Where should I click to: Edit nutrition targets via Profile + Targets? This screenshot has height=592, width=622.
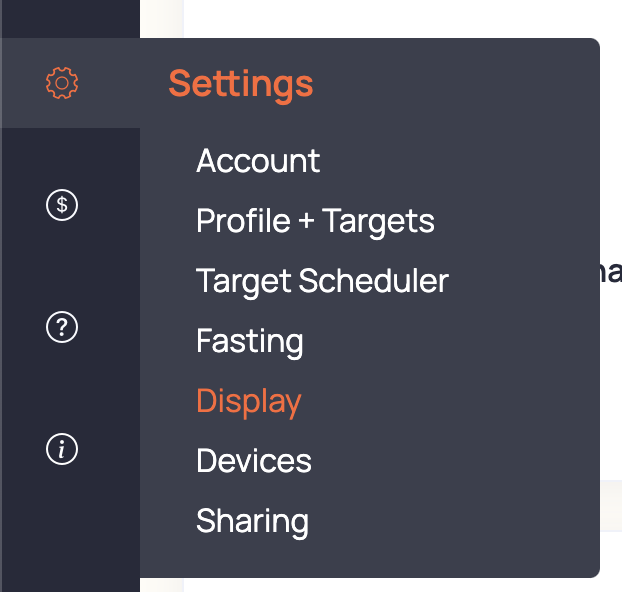(x=315, y=221)
